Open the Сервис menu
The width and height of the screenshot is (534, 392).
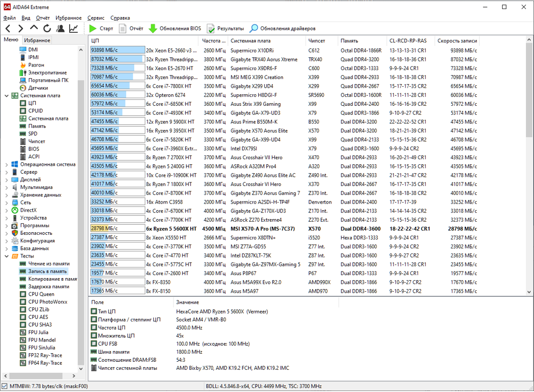pos(96,18)
